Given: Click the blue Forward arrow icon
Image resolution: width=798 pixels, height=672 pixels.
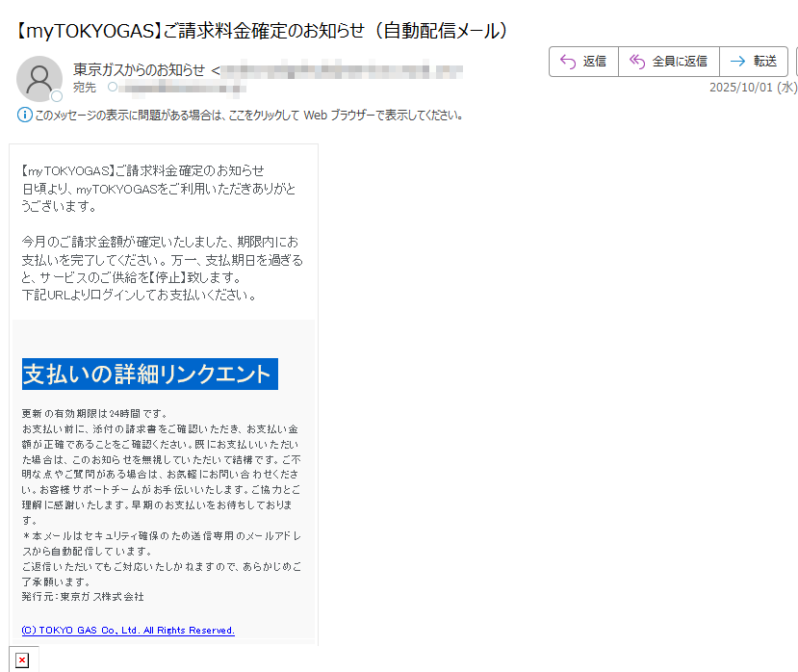Looking at the screenshot, I should point(735,61).
